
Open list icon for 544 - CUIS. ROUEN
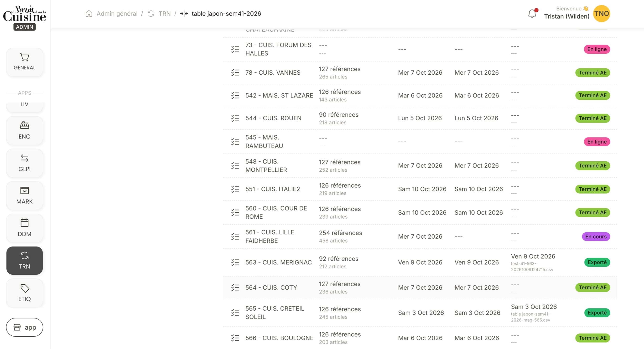click(235, 118)
